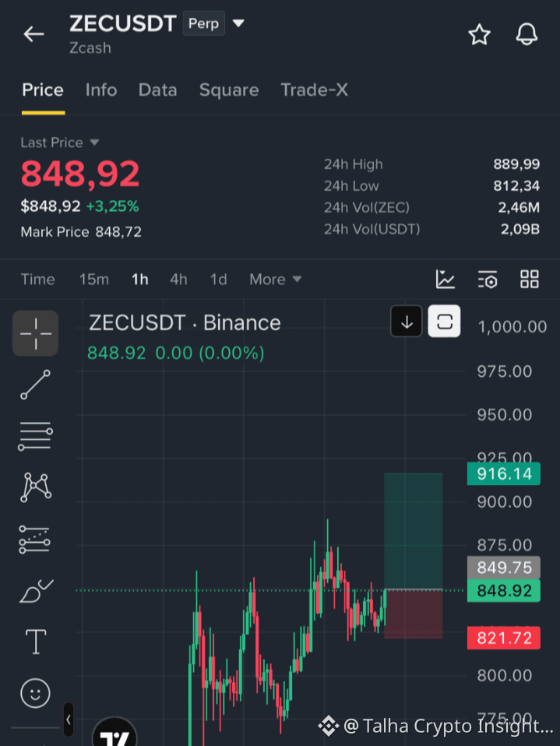The image size is (560, 746).
Task: Click the 848.92 current price label
Action: pyautogui.click(x=504, y=591)
